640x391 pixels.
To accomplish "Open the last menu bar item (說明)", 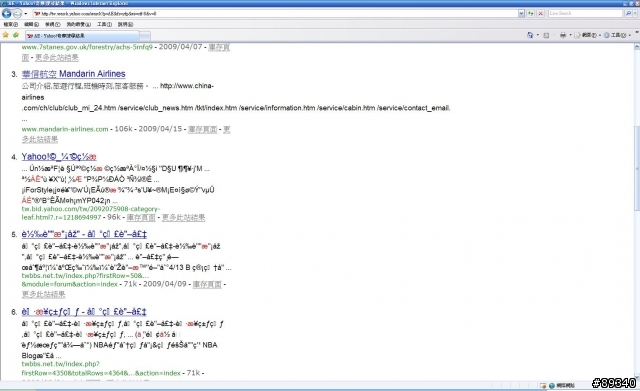I will (126, 24).
